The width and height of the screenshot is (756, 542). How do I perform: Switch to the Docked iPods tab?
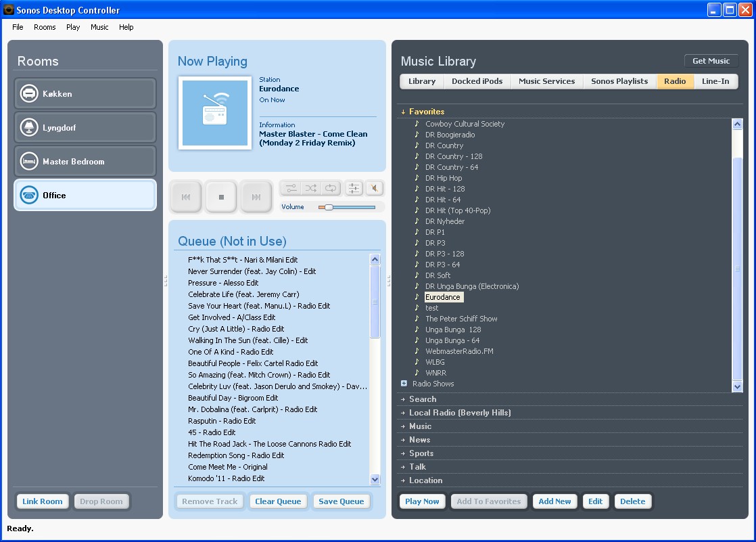477,81
